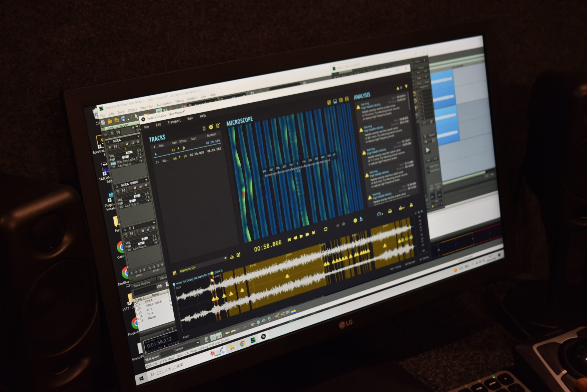
Task: Click the first yellow view icon above the Microscope
Action: [329, 102]
